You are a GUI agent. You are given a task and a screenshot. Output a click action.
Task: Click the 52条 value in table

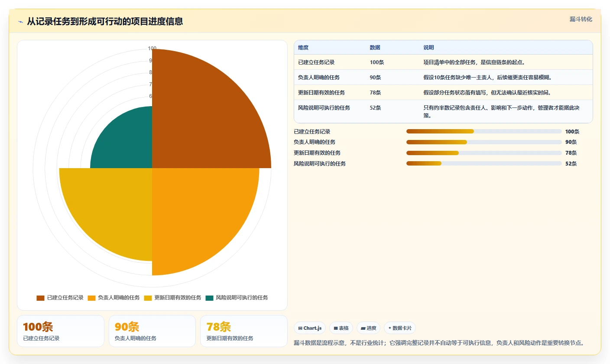click(x=376, y=108)
